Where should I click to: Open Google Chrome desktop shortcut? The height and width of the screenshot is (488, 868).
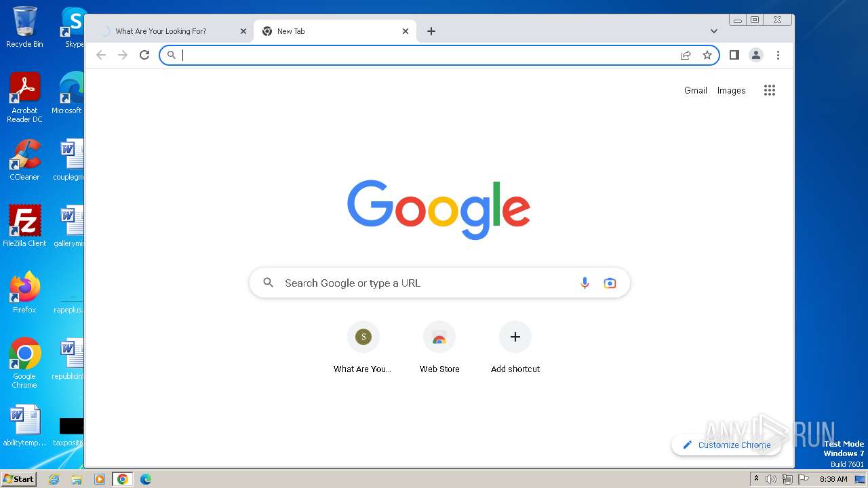24,363
